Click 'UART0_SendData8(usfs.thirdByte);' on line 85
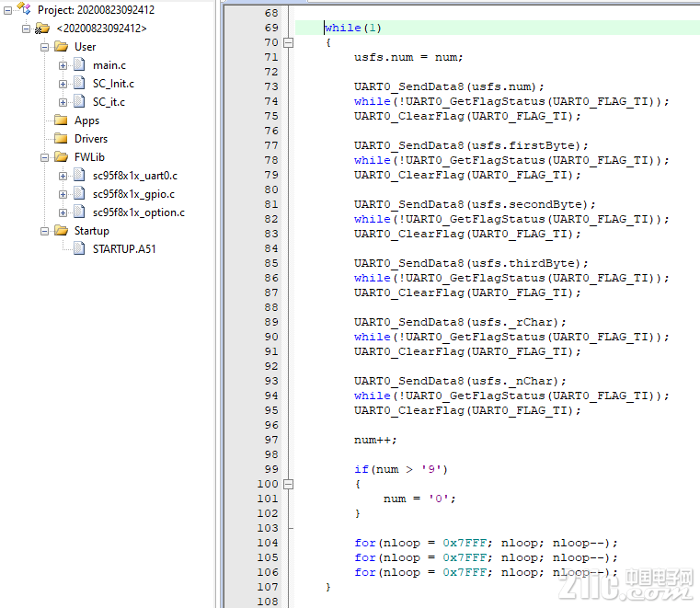 tap(471, 263)
